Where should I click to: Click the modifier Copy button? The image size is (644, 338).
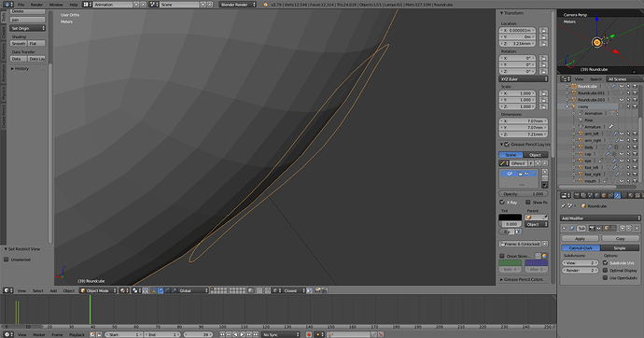[620, 238]
